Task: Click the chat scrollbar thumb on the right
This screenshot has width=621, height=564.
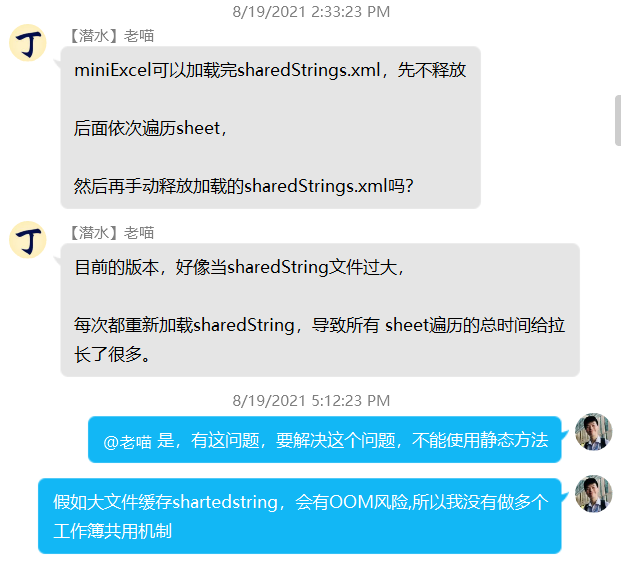Action: (x=618, y=120)
